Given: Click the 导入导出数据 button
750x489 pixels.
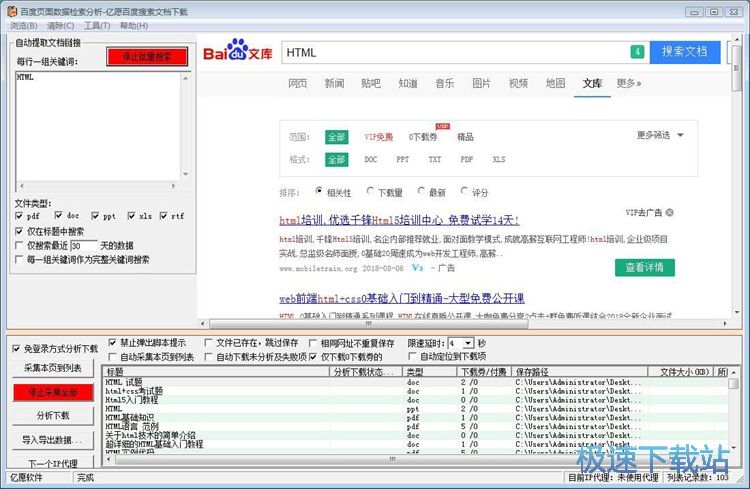Looking at the screenshot, I should pos(53,440).
